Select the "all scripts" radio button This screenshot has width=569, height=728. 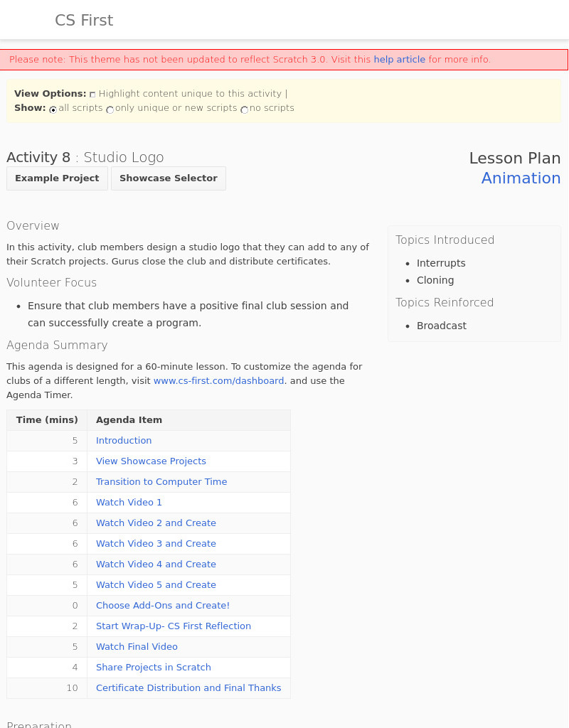coord(53,109)
